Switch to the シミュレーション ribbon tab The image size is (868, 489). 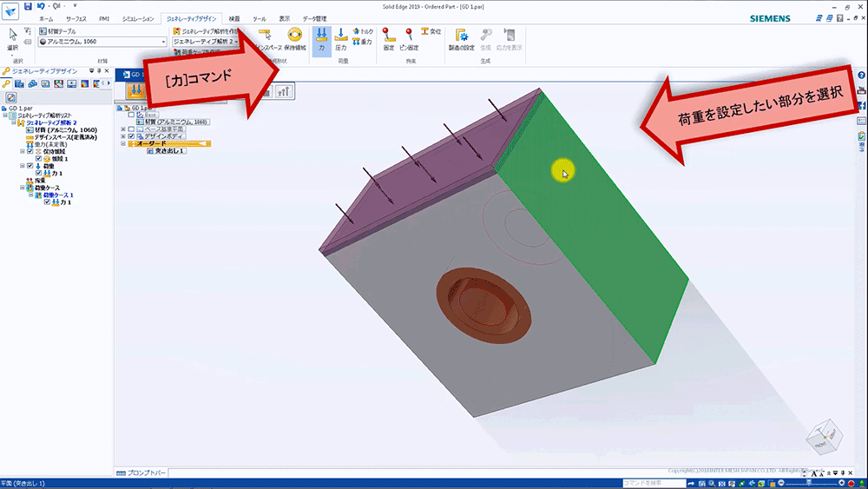(x=138, y=19)
